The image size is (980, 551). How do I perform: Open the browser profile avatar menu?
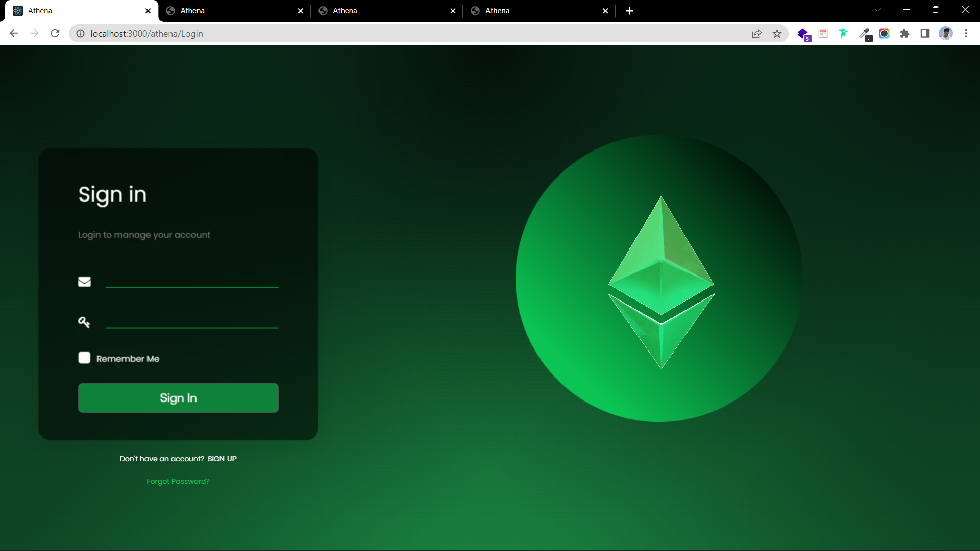click(x=946, y=33)
